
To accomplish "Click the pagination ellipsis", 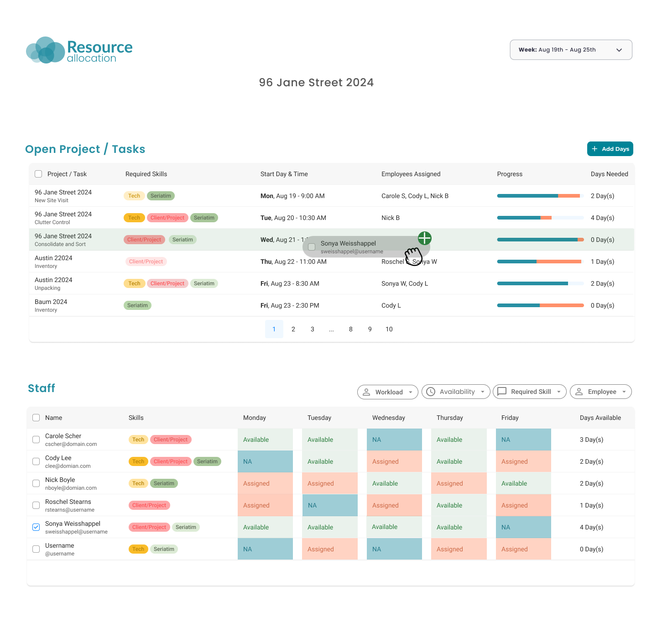I will (x=332, y=329).
